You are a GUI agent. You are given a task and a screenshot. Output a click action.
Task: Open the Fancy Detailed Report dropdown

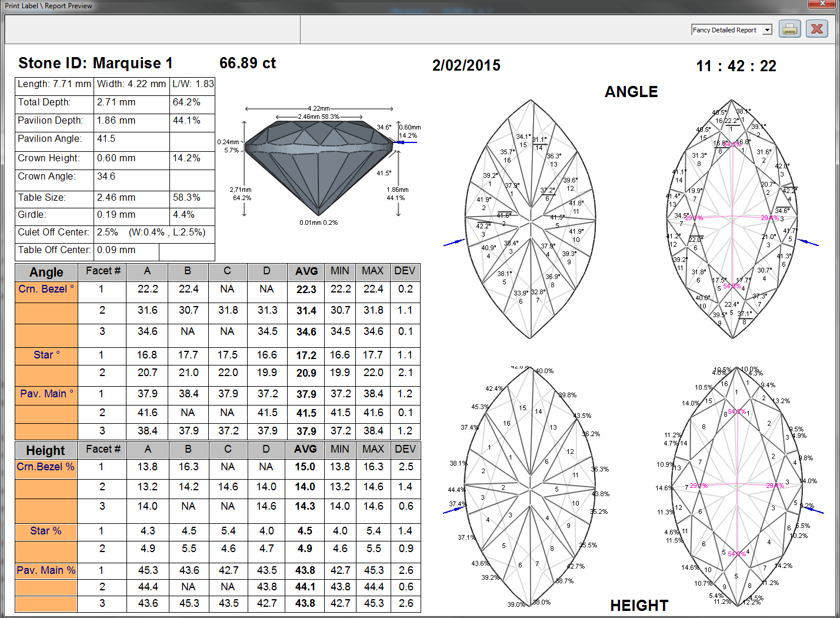tap(767, 30)
